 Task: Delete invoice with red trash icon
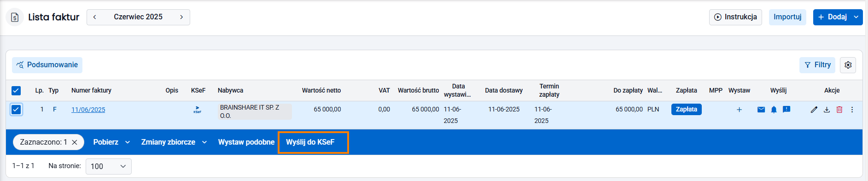839,110
